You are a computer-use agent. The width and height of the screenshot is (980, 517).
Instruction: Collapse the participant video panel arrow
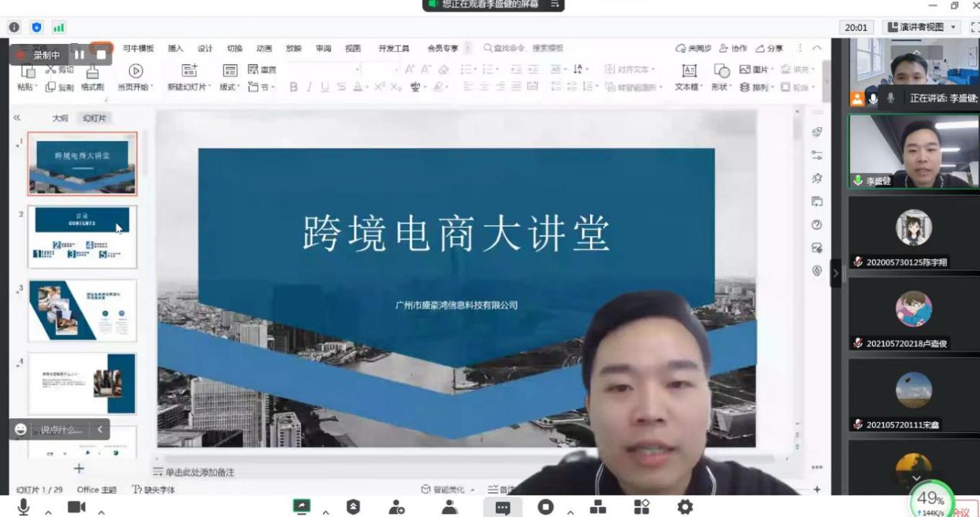[835, 273]
